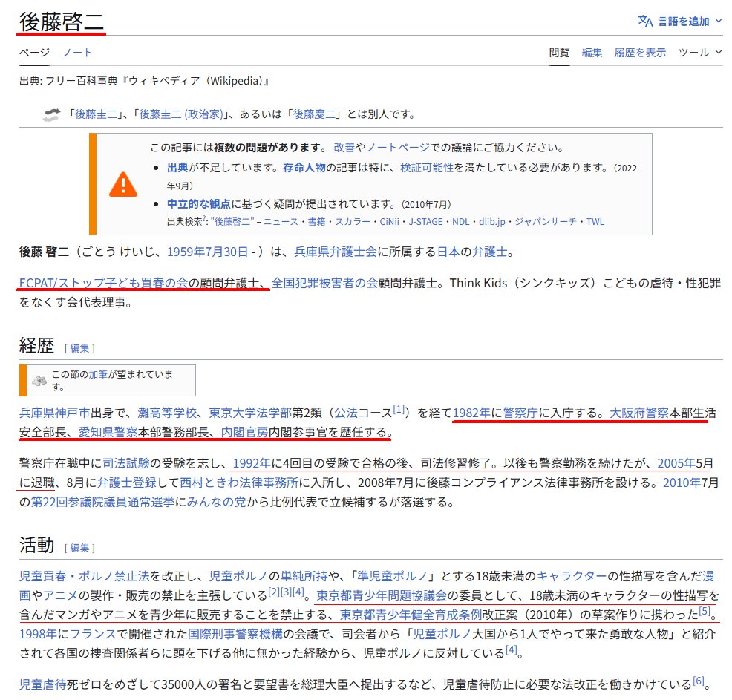Open the 履歴を表示 tab
Screen dimensions: 732x700
pos(640,53)
